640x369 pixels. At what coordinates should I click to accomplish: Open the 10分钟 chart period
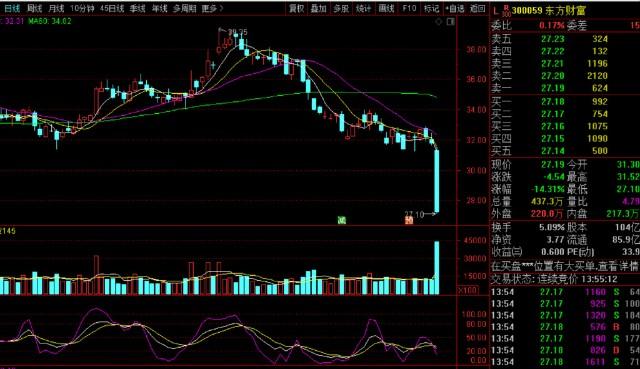click(82, 8)
